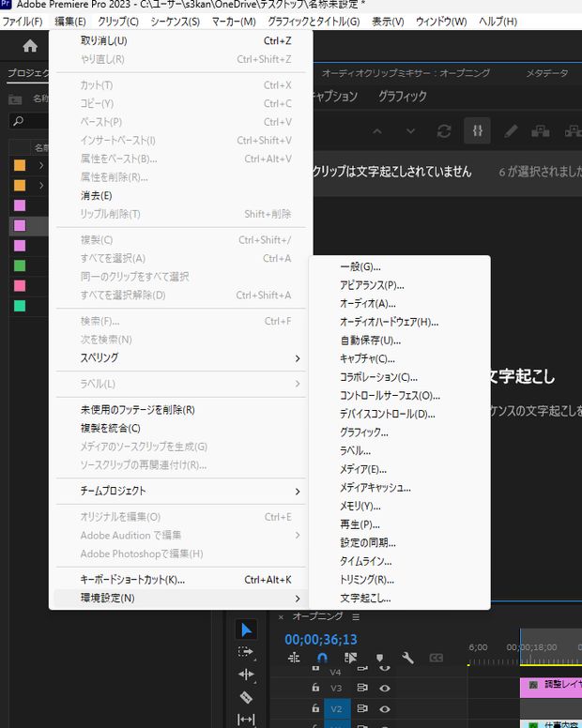
Task: Switch to the メタデータ tab
Action: (546, 73)
